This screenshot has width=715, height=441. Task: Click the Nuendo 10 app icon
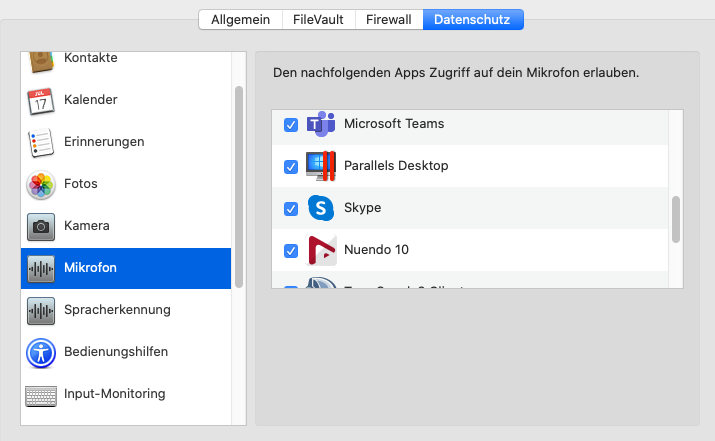[x=321, y=250]
